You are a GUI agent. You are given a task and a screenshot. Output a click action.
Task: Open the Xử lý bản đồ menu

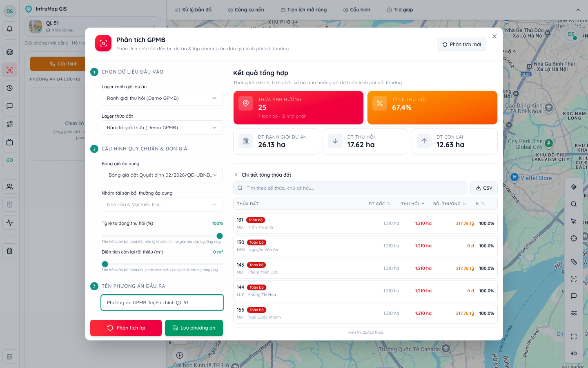pyautogui.click(x=194, y=10)
